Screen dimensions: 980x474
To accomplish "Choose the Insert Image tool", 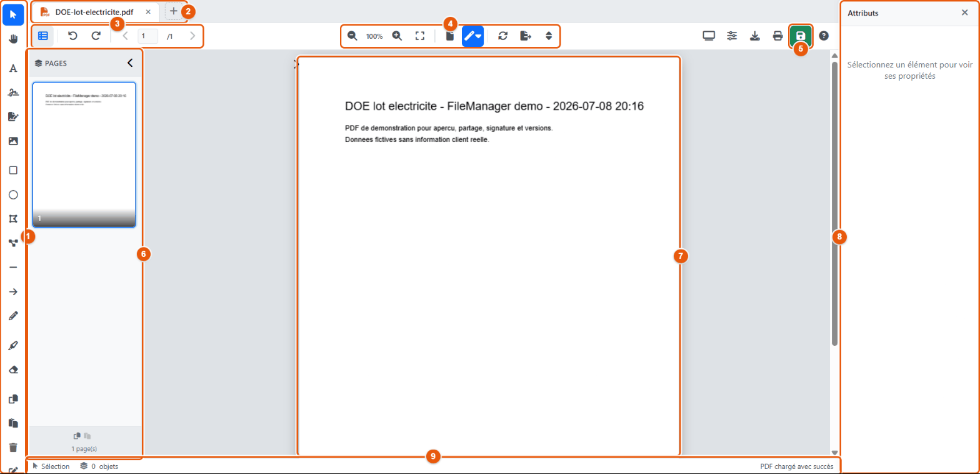I will point(13,141).
